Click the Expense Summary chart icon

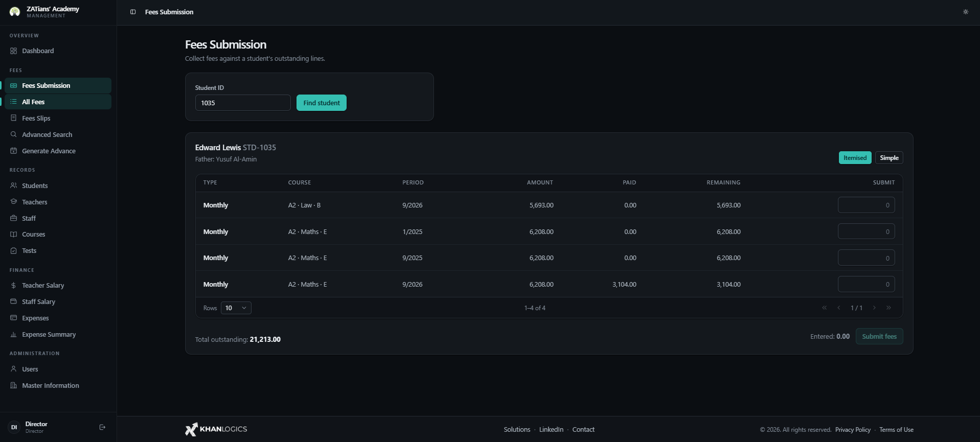(14, 334)
